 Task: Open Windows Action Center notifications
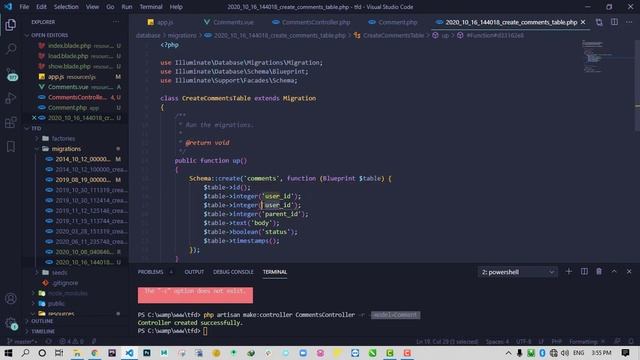(625, 353)
